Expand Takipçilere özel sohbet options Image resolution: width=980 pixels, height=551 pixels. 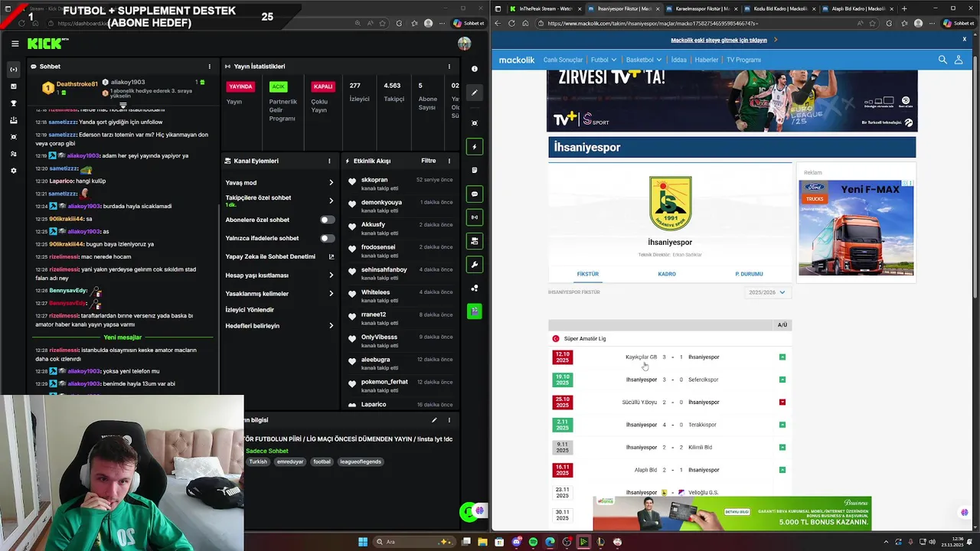[331, 201]
